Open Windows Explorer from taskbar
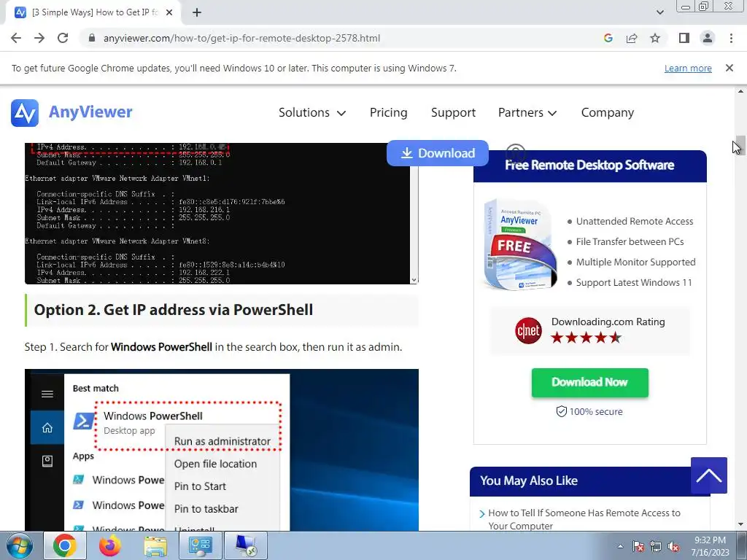747x560 pixels. (x=155, y=546)
